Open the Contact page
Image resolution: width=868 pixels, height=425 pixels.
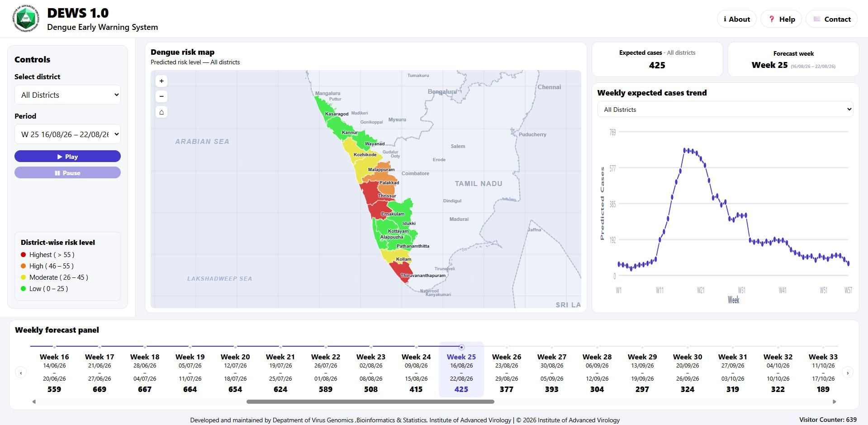(x=831, y=19)
